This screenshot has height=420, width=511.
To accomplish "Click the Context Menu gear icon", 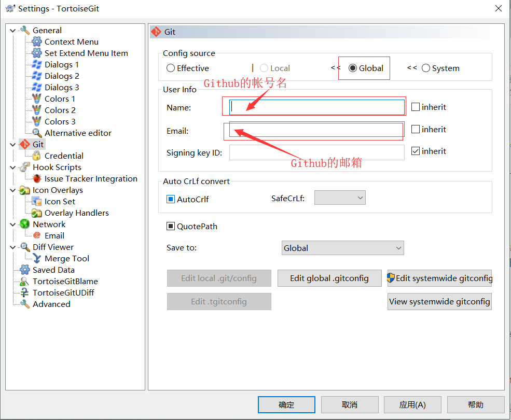I will coord(36,42).
